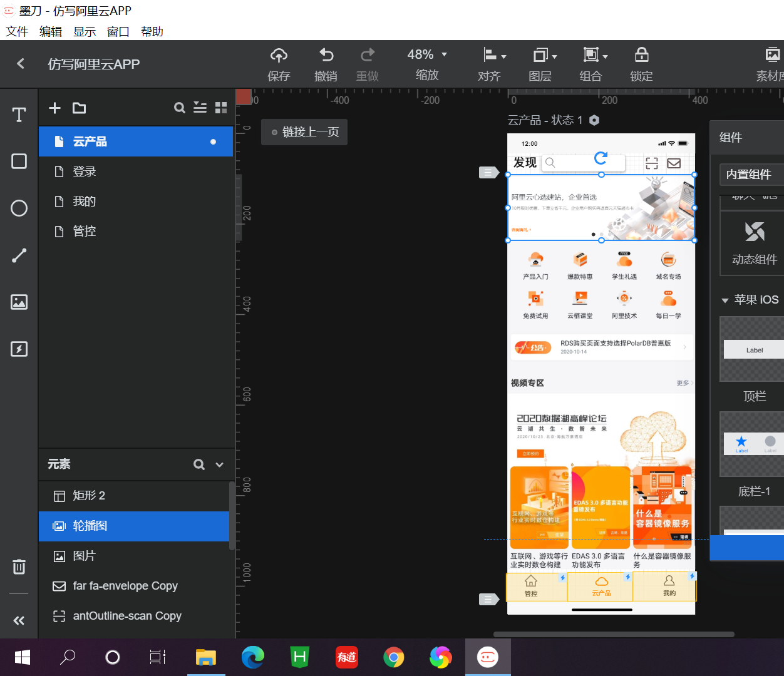Select the 我的 page
The height and width of the screenshot is (676, 784).
136,202
